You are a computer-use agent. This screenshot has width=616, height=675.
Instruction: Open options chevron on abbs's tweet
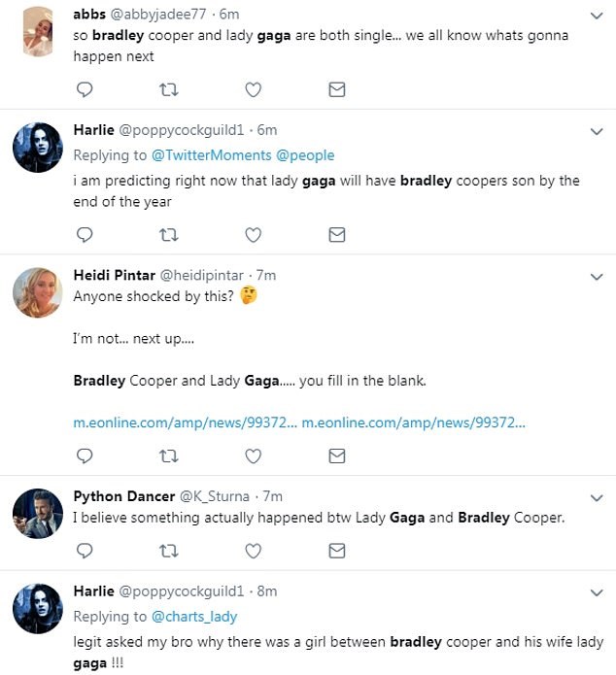click(x=597, y=16)
